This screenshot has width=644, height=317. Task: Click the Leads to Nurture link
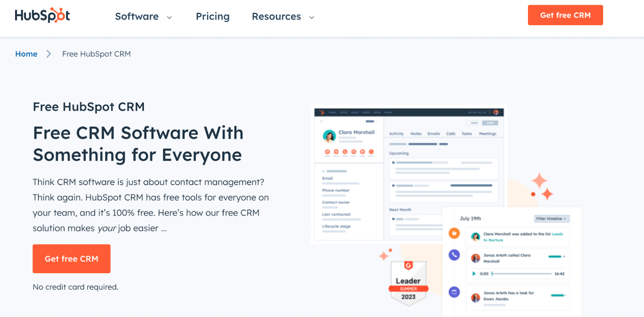(x=523, y=237)
